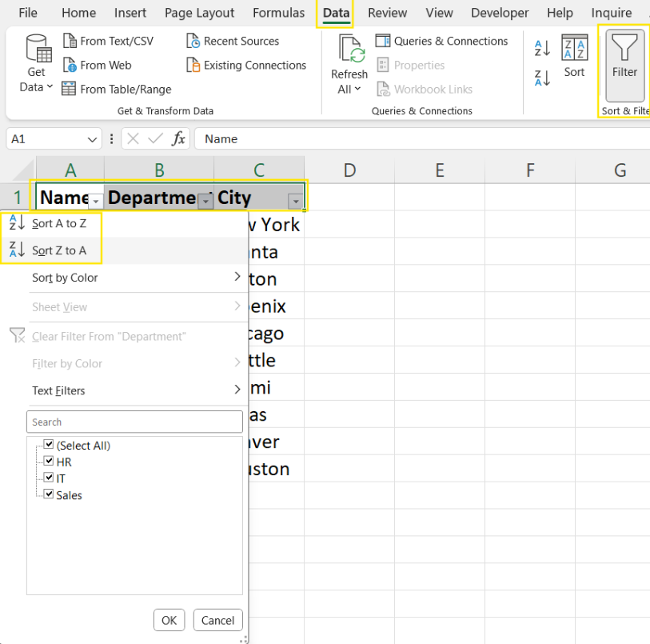The width and height of the screenshot is (650, 644).
Task: Open the Inquire ribbon tab
Action: [x=610, y=13]
